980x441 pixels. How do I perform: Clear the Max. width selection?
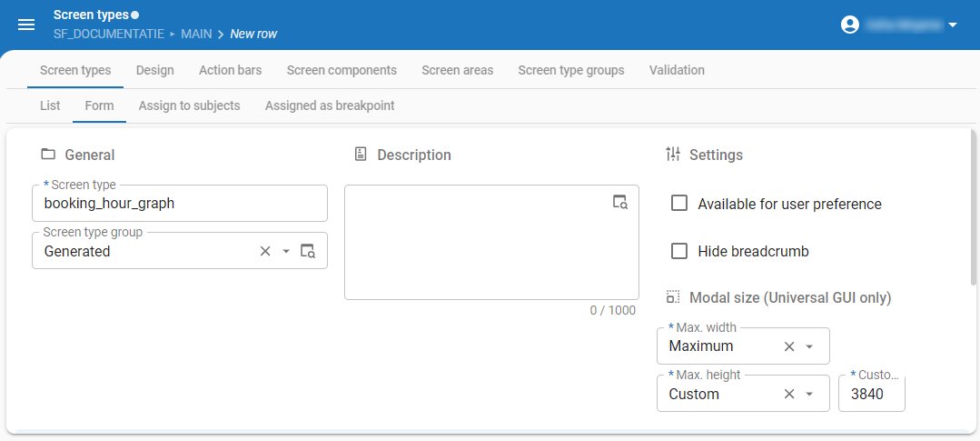[x=789, y=346]
